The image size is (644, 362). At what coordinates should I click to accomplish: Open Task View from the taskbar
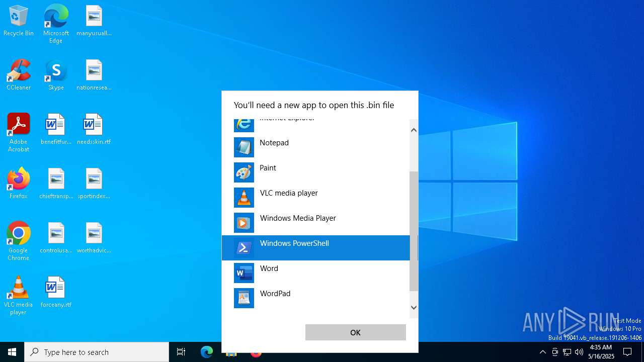(181, 352)
